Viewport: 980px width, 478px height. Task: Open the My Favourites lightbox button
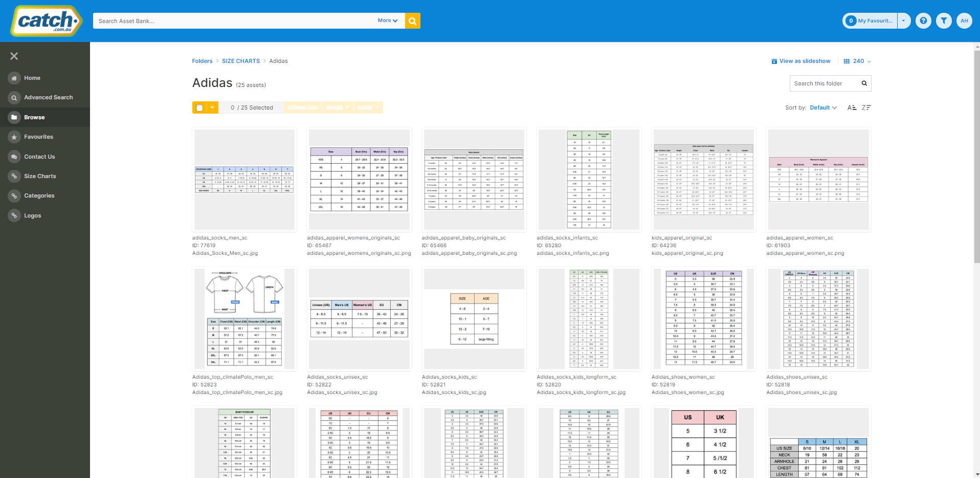click(870, 21)
